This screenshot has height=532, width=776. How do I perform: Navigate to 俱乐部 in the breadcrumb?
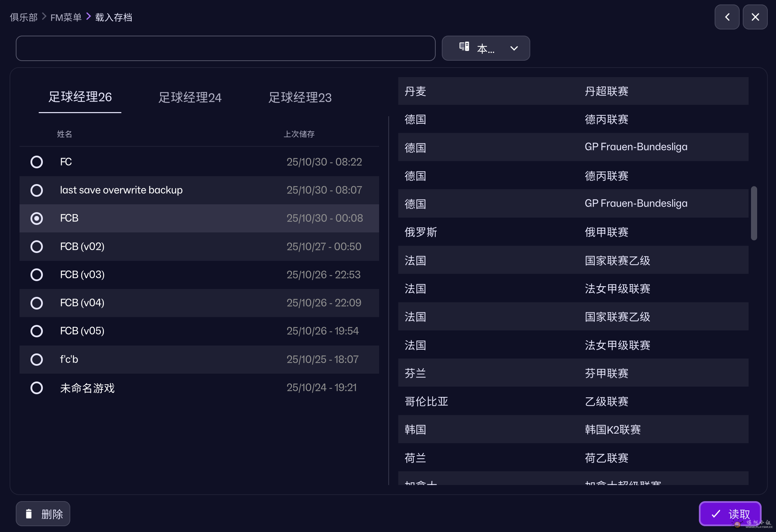click(23, 17)
